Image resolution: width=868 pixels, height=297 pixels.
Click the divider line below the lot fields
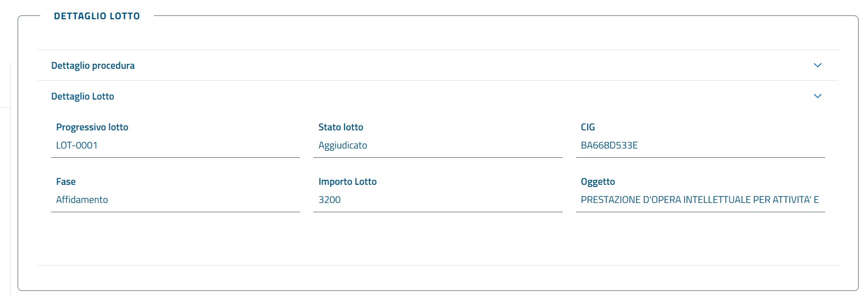pyautogui.click(x=438, y=266)
